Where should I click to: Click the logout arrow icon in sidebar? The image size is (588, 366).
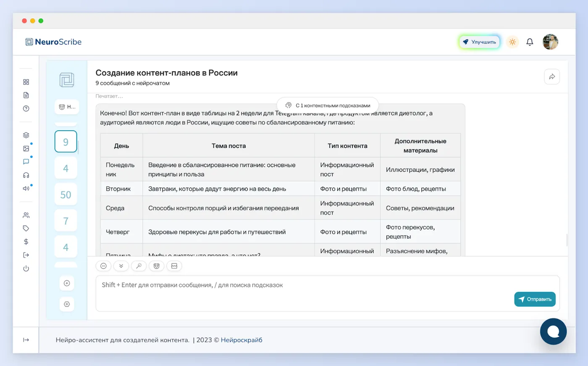pos(26,255)
